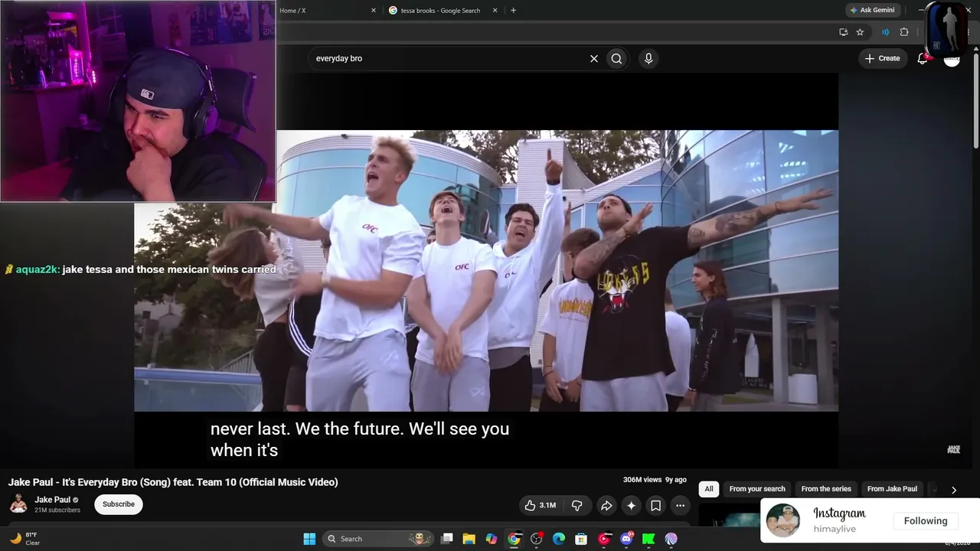Click the Everyday Bro video player
Viewport: 980px width, 551px height.
coord(486,271)
